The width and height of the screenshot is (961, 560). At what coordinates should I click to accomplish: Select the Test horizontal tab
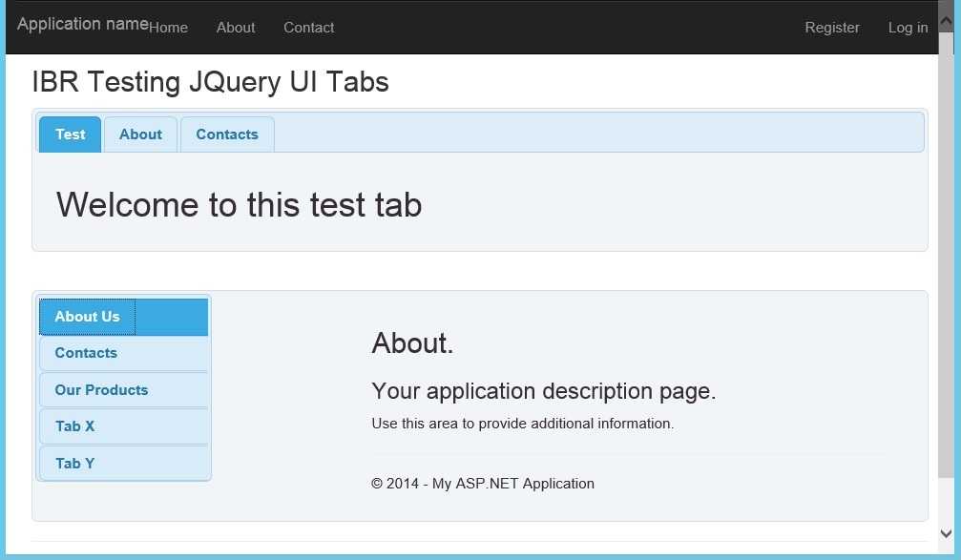(70, 135)
